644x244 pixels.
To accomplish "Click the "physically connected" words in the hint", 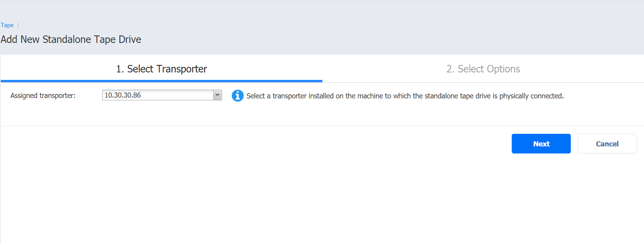I will (531, 96).
